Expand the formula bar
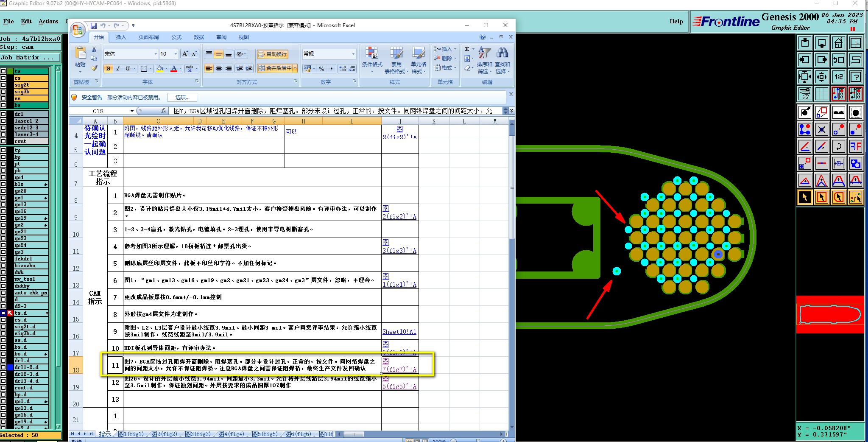Viewport: 868px width, 442px height. [511, 111]
